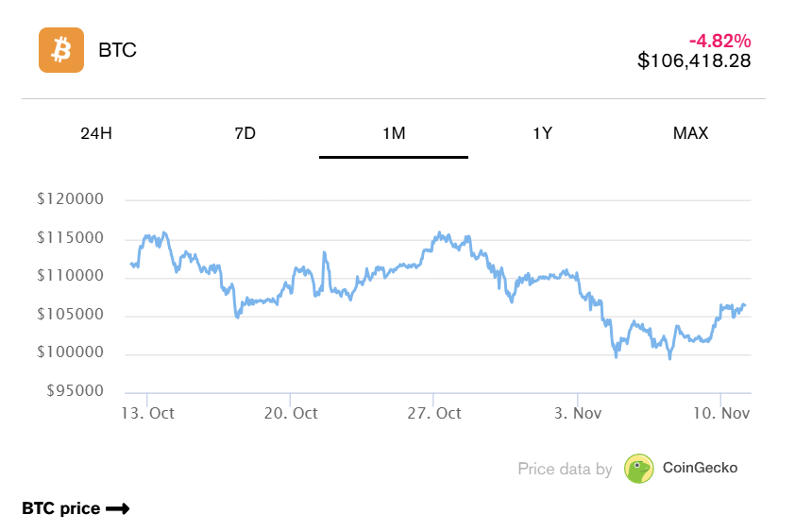
Task: Click the -4.82% change indicator
Action: pyautogui.click(x=719, y=41)
